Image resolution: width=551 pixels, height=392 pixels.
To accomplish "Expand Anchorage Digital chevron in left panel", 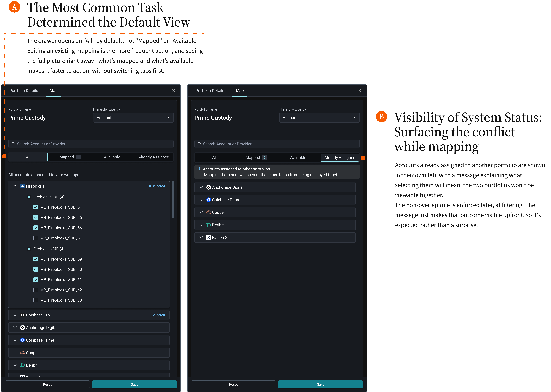I will pyautogui.click(x=15, y=328).
